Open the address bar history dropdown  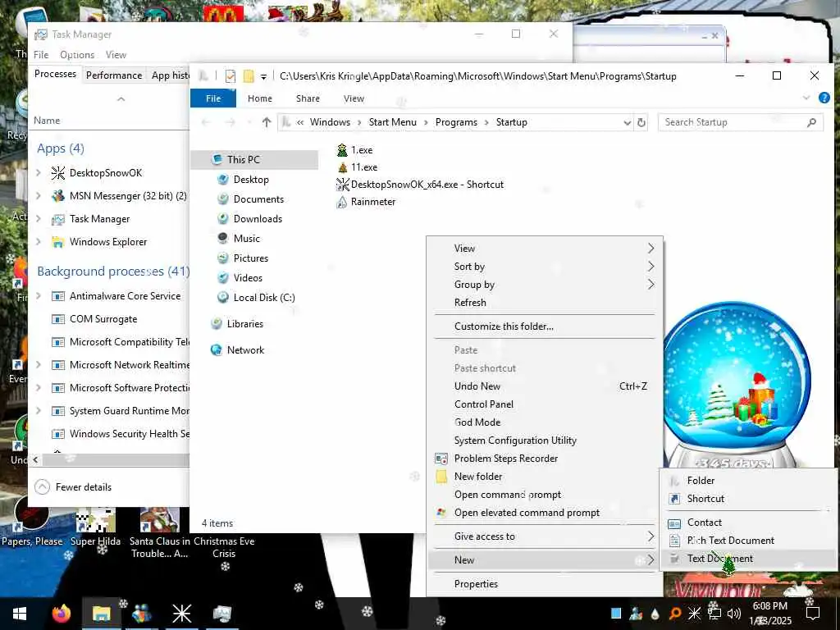[627, 123]
